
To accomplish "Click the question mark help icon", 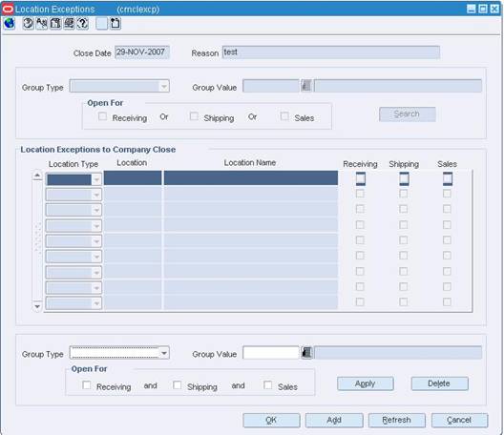I will tap(83, 24).
